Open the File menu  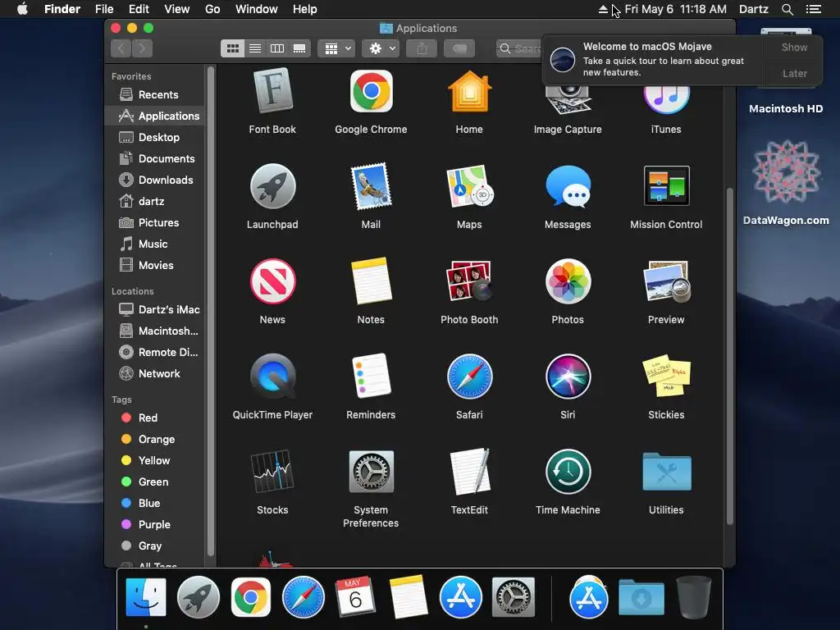[104, 9]
